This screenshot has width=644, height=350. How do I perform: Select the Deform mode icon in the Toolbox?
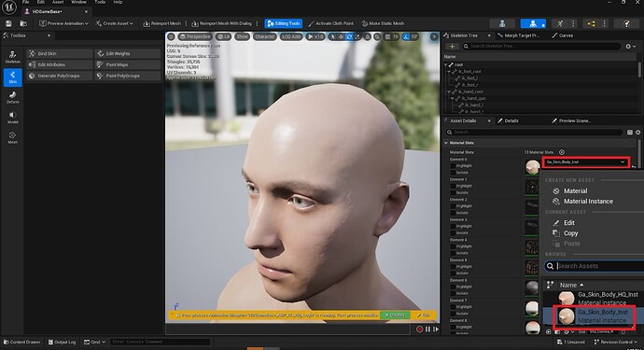(x=13, y=97)
